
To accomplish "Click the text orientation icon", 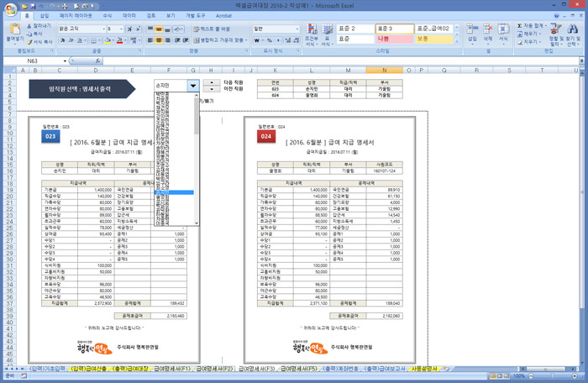I will pyautogui.click(x=178, y=29).
